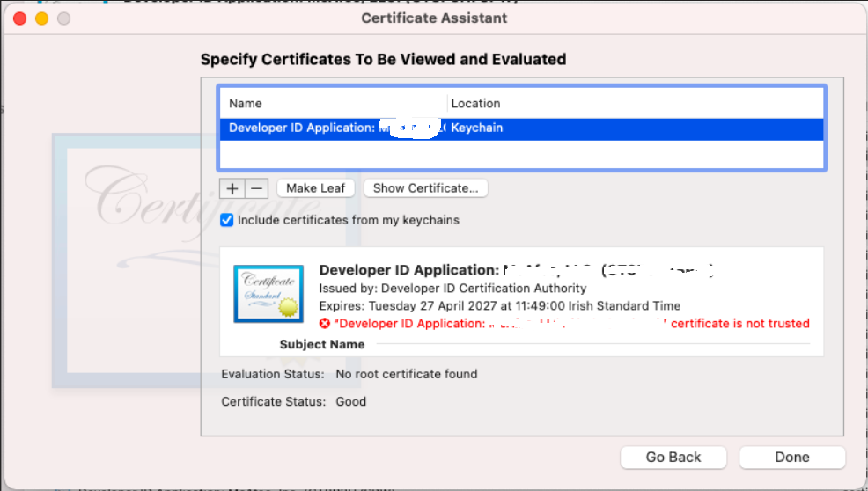Viewport: 868px width, 491px height.
Task: Select the Developer ID Application row
Action: click(521, 128)
